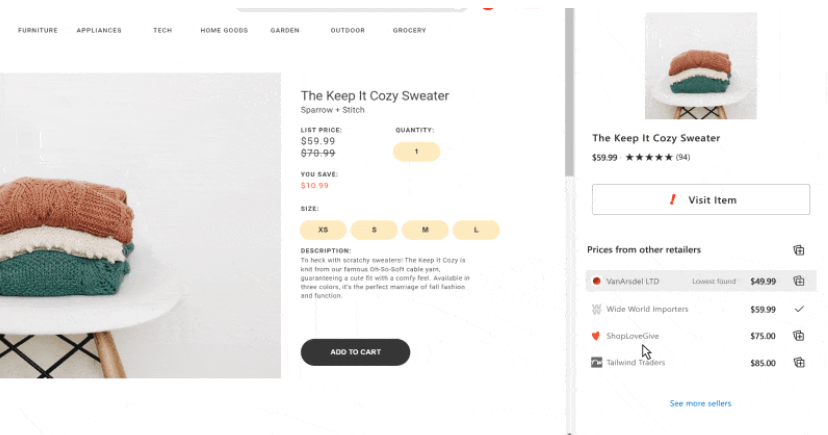Click compare icon beside ShopLoveGive $75.00
828x435 pixels.
[798, 335]
